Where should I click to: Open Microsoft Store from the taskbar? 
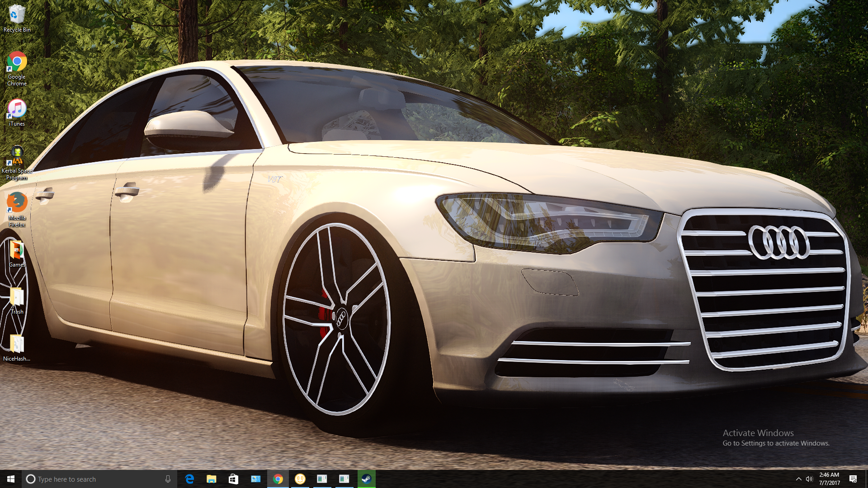pyautogui.click(x=233, y=479)
